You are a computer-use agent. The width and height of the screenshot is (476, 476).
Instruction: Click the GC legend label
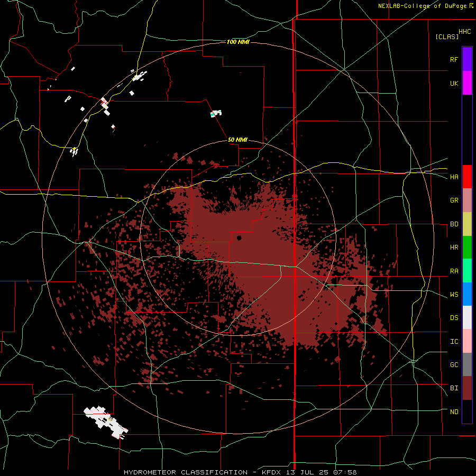point(454,364)
